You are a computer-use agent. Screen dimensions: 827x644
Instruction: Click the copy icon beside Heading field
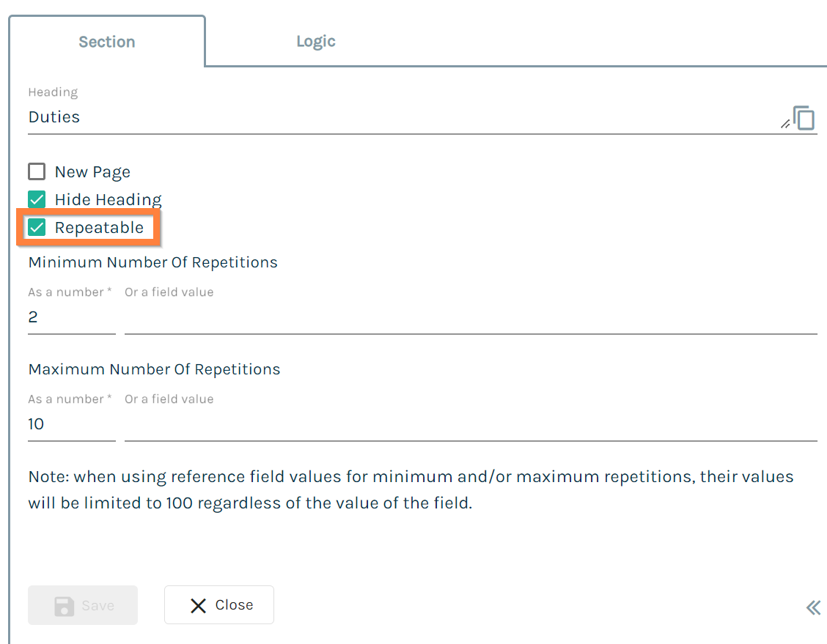[x=804, y=117]
